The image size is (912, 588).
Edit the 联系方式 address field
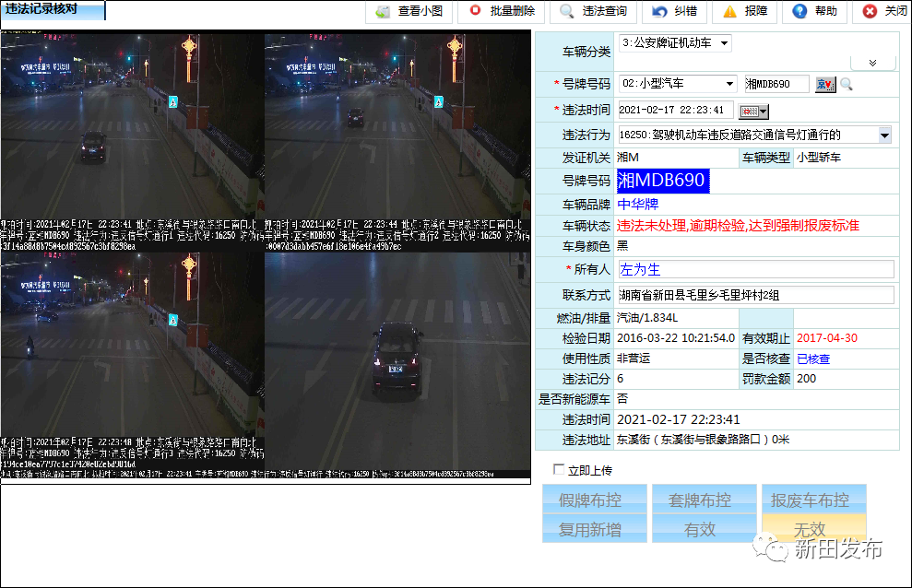point(755,295)
